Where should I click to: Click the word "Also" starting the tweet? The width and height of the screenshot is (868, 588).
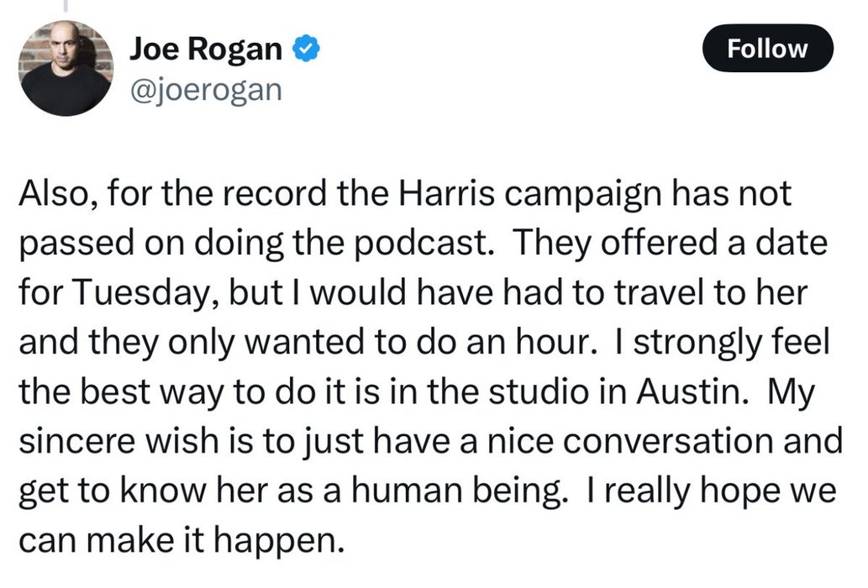point(47,195)
